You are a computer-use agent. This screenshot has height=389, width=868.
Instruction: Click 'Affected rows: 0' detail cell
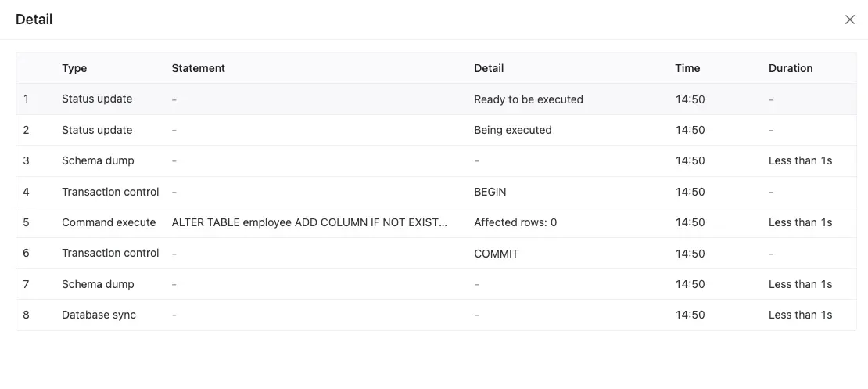click(515, 222)
